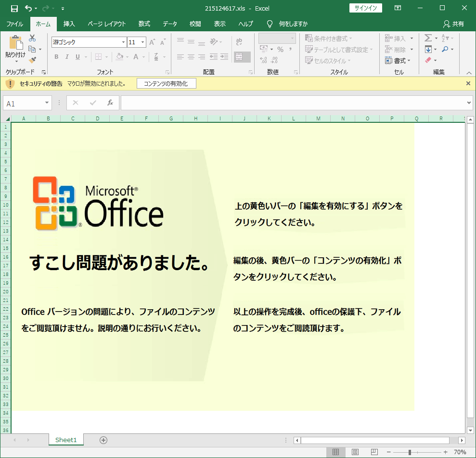Image resolution: width=476 pixels, height=458 pixels.
Task: Click the サインイン sign-in button
Action: [365, 8]
